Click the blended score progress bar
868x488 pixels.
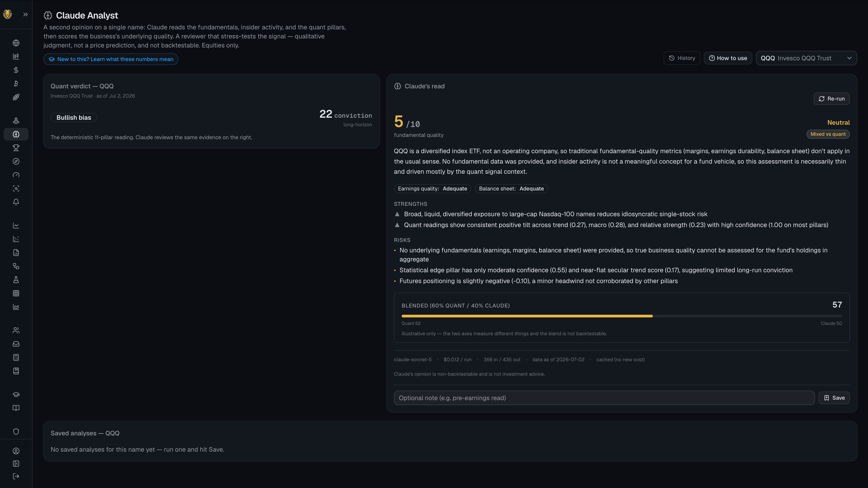(622, 316)
